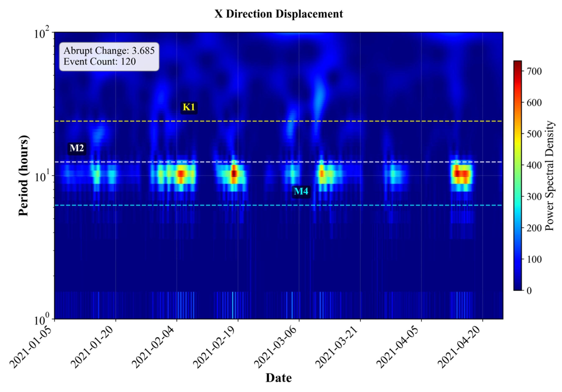Click the plot title X Direction Displacement
Viewport: 562px width, 392px height.
[279, 14]
